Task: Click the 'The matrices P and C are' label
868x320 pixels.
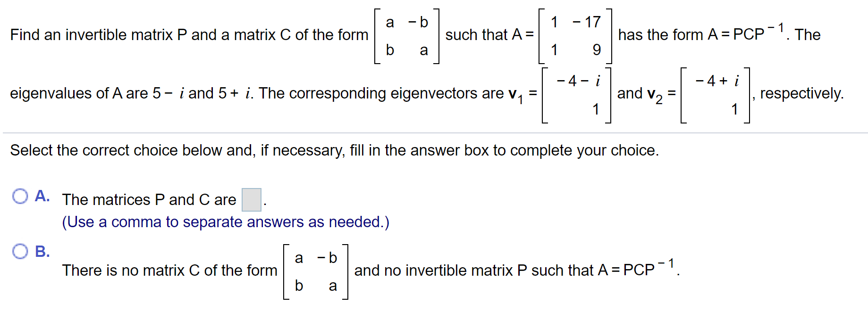Action: 149,199
